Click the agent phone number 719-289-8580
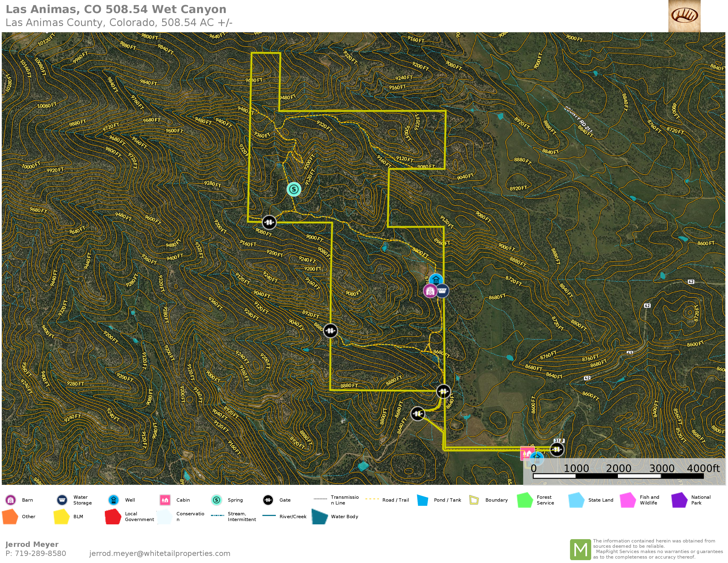Image resolution: width=728 pixels, height=563 pixels. point(40,554)
